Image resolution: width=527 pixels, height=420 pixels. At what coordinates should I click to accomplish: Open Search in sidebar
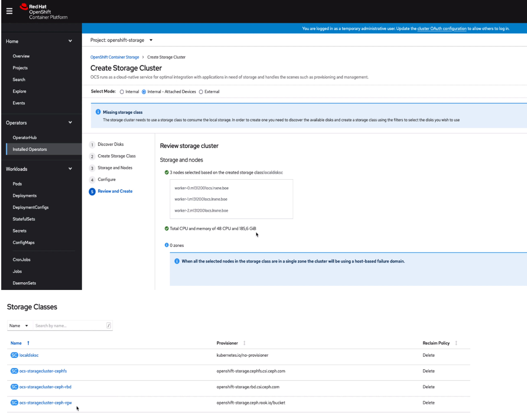click(19, 79)
